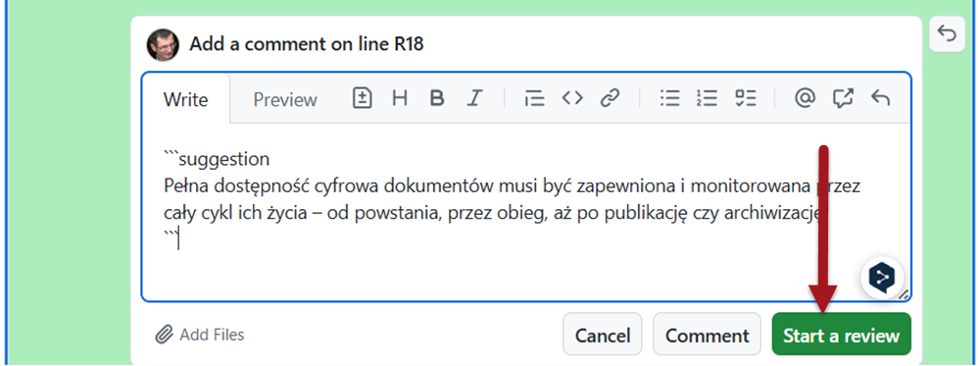Click the commenter's avatar picture
Image resolution: width=980 pixels, height=366 pixels.
[163, 44]
